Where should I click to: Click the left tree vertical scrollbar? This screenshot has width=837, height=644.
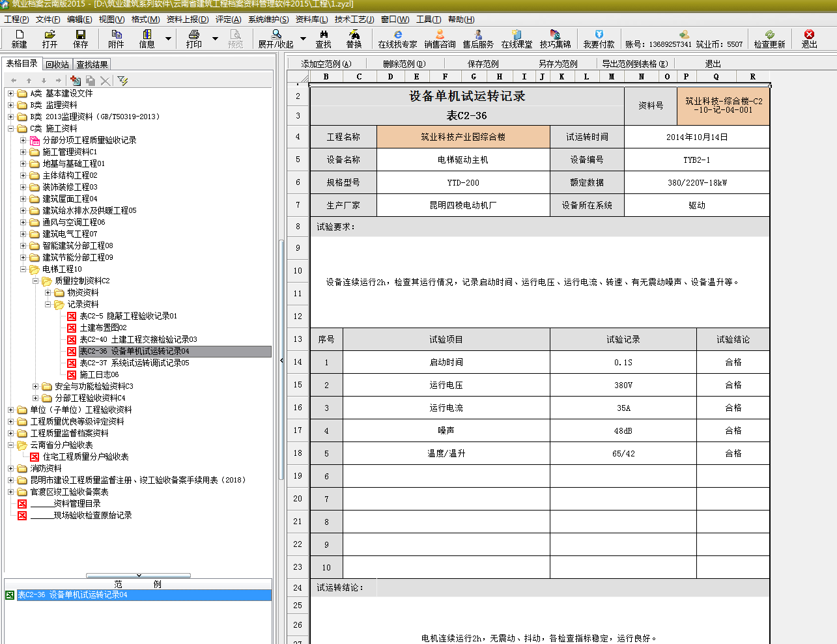tap(281, 358)
